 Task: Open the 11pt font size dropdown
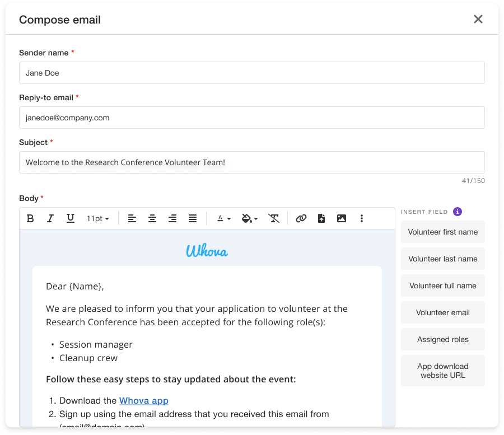click(x=98, y=218)
